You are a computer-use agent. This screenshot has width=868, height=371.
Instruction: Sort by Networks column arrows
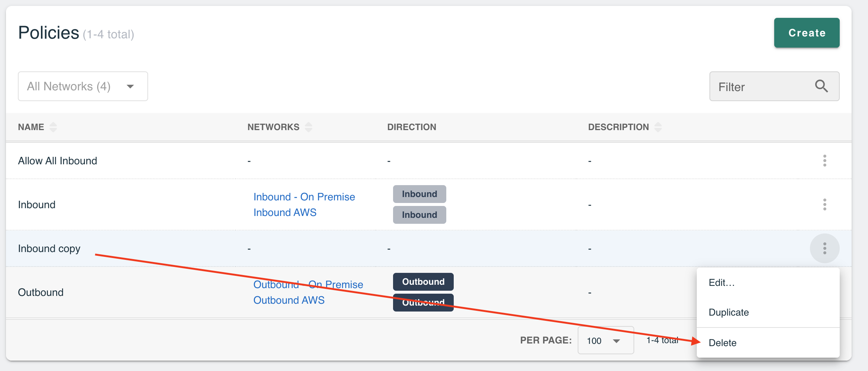[309, 127]
